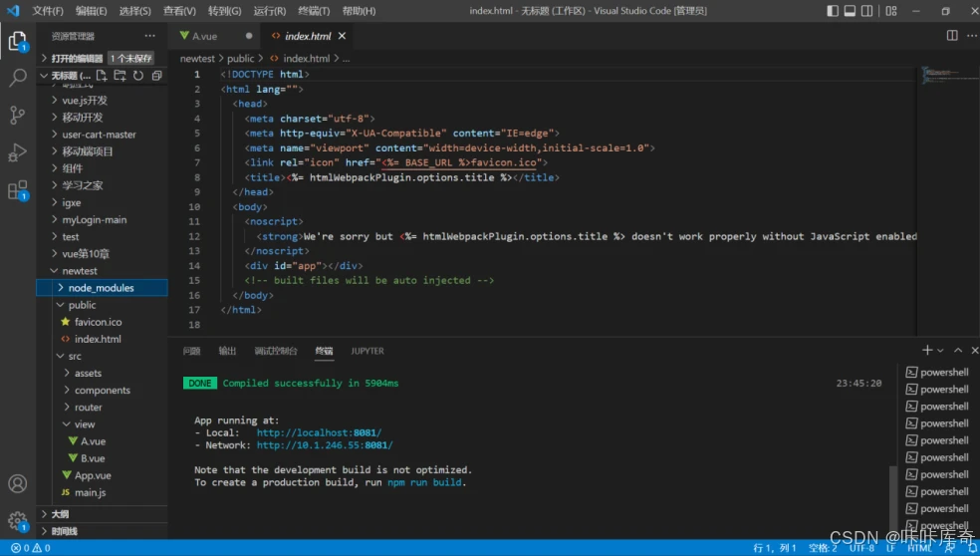Open the Run and Debug view icon
The width and height of the screenshot is (980, 556).
click(18, 152)
